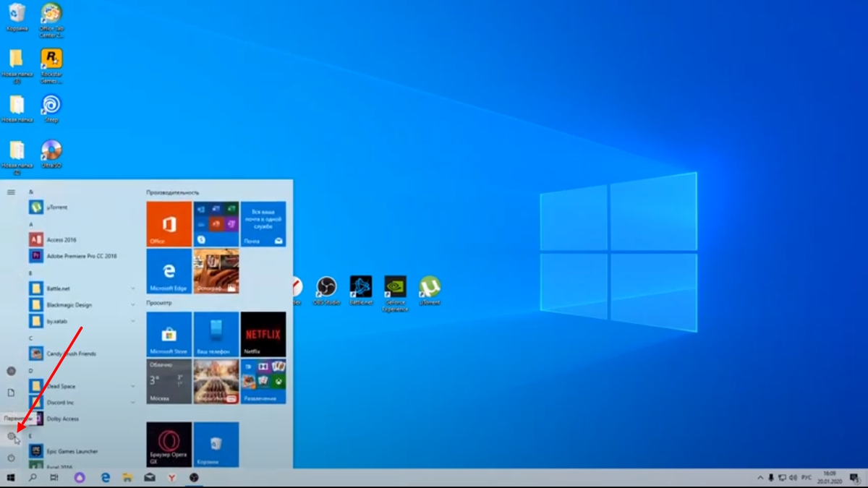Click the letter B group header
The height and width of the screenshot is (488, 868).
pos(31,273)
